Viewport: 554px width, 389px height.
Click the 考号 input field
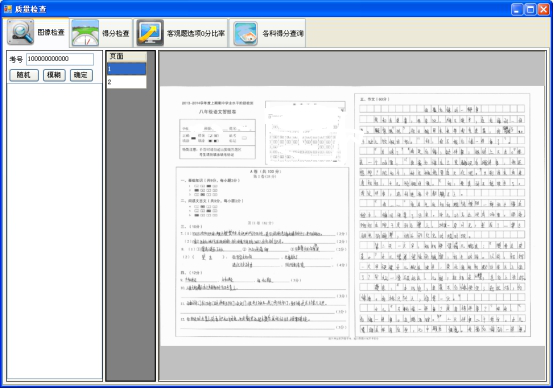[x=60, y=59]
